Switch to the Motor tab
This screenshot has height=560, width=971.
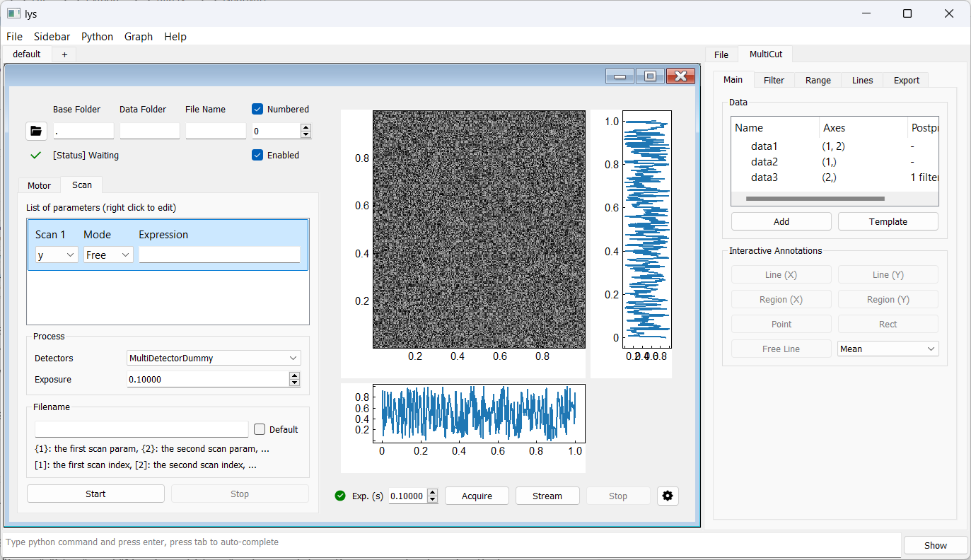pyautogui.click(x=39, y=185)
